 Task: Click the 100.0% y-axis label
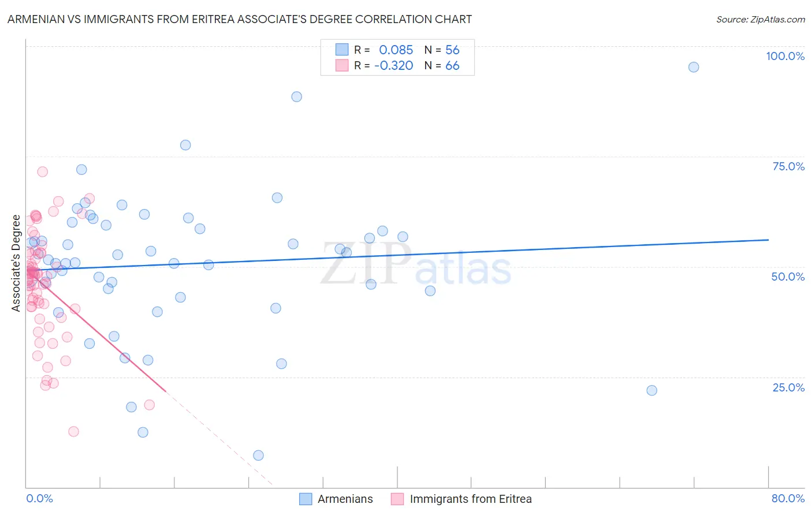785,56
